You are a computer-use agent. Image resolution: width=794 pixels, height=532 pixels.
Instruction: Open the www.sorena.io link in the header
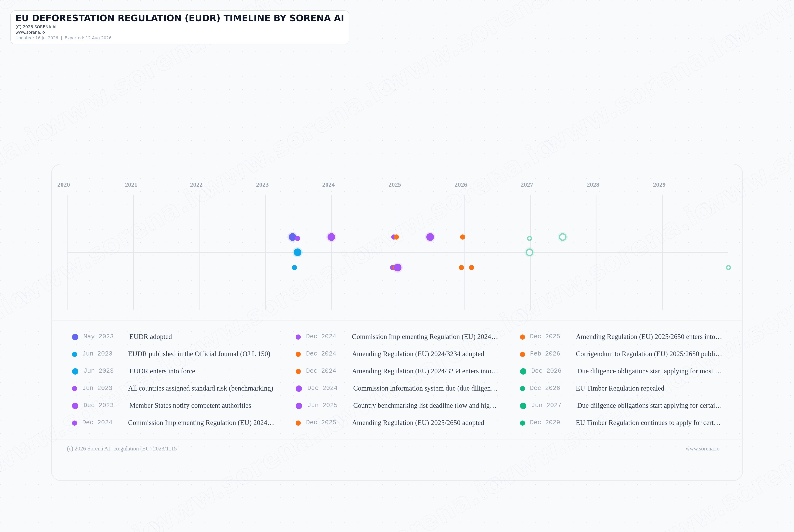(30, 32)
